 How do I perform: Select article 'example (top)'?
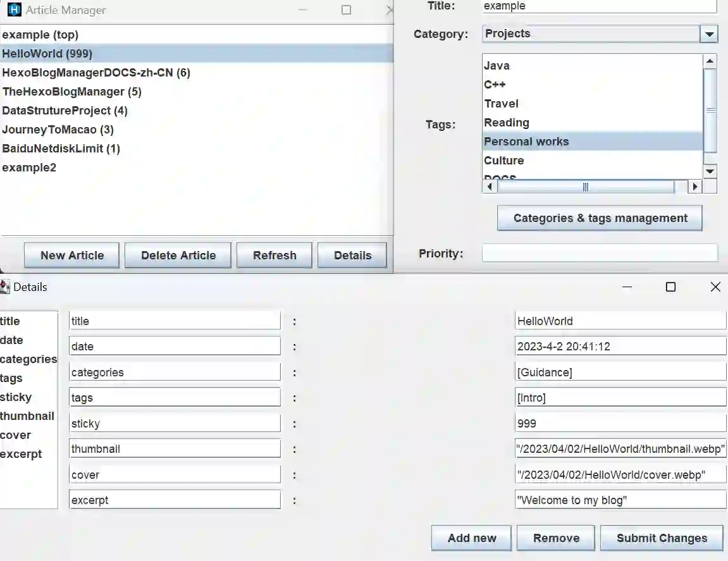197,35
